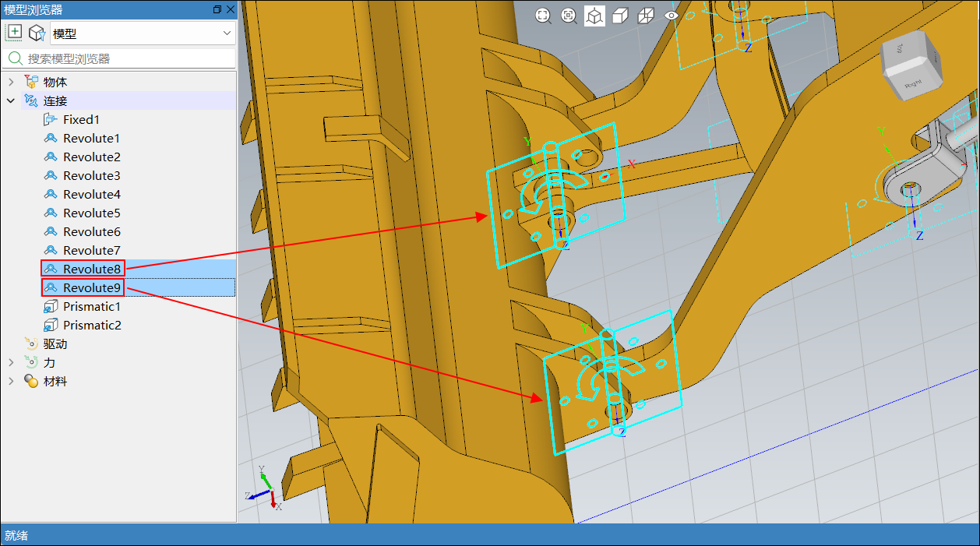The width and height of the screenshot is (980, 546).
Task: Select the Fixed1 joint item
Action: coord(81,119)
